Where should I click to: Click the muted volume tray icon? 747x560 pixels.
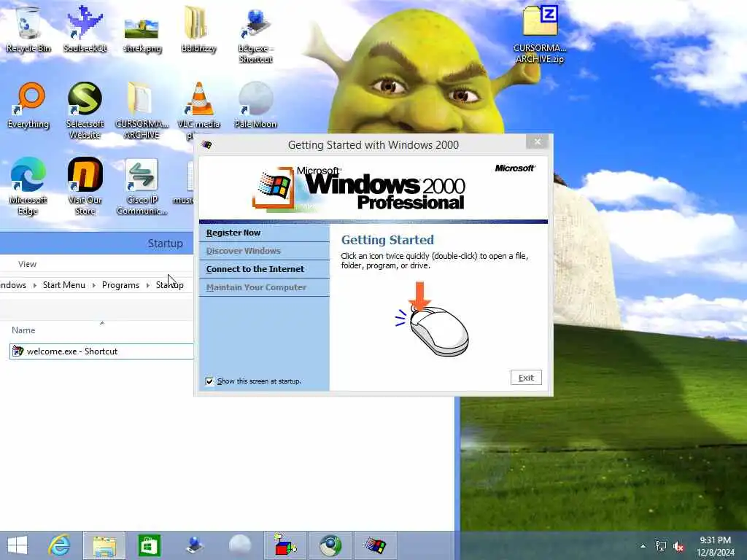[x=678, y=546]
